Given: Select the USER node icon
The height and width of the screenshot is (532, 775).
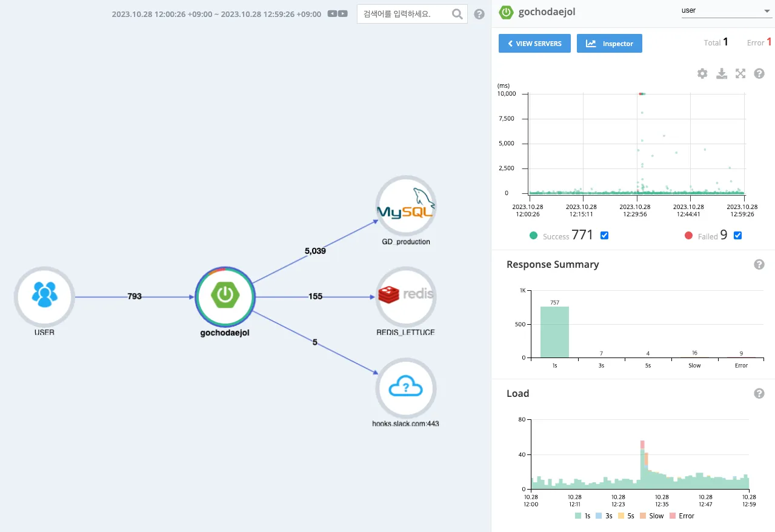Looking at the screenshot, I should (x=44, y=296).
